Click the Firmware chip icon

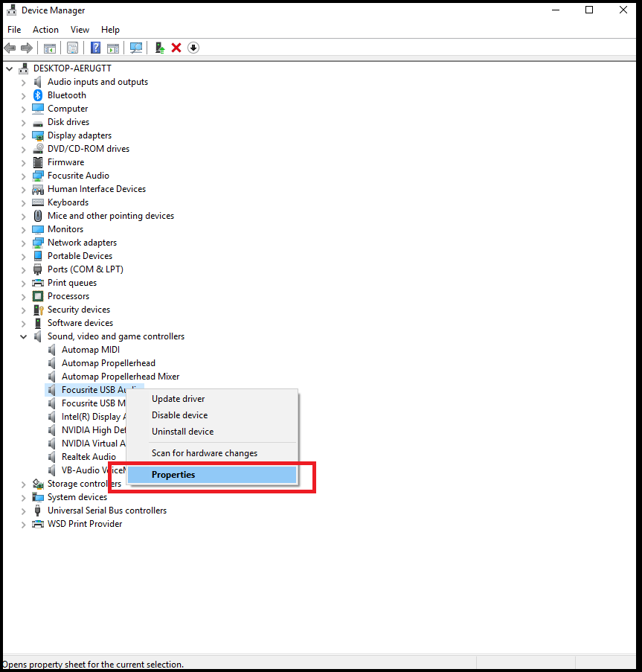38,162
